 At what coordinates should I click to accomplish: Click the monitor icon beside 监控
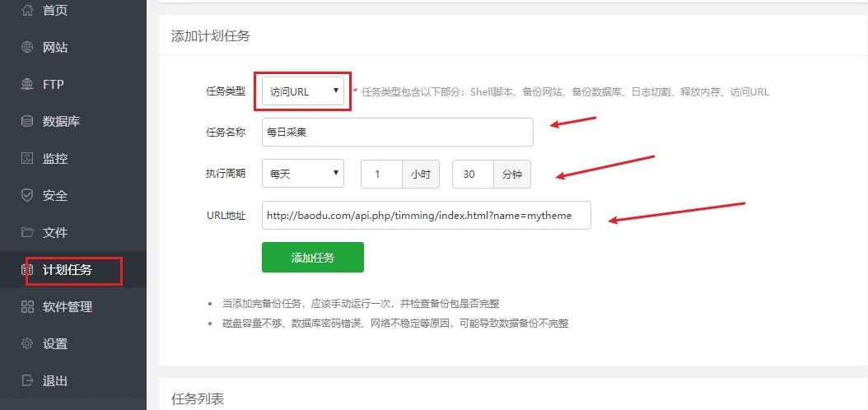(x=27, y=159)
